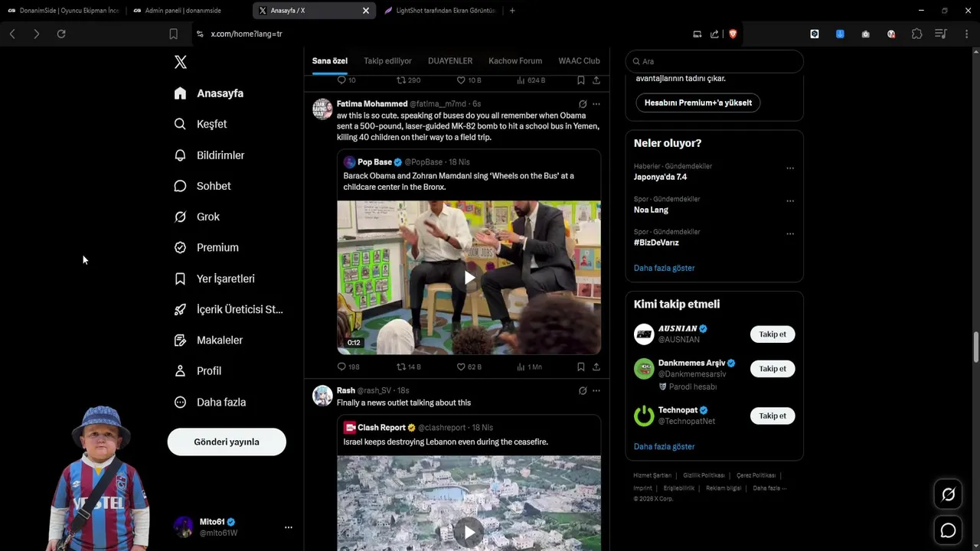Open Sohbet chat section

tap(202, 186)
